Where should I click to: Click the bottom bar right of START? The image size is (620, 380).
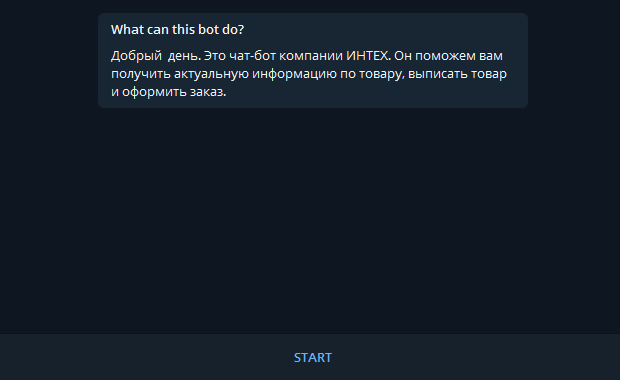[476, 357]
